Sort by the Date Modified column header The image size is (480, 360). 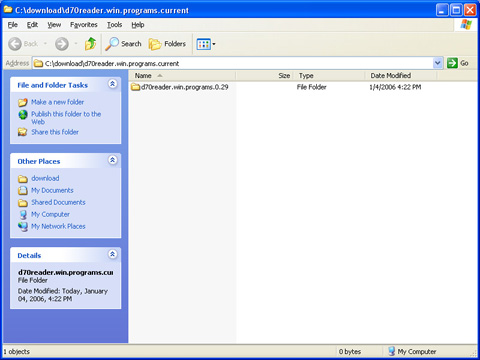tap(401, 76)
